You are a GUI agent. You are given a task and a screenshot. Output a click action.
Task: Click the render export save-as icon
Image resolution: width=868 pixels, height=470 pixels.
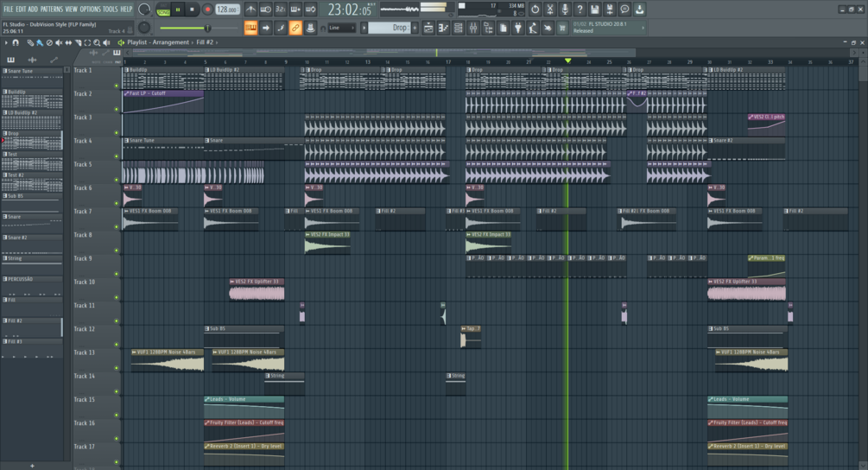pyautogui.click(x=610, y=10)
